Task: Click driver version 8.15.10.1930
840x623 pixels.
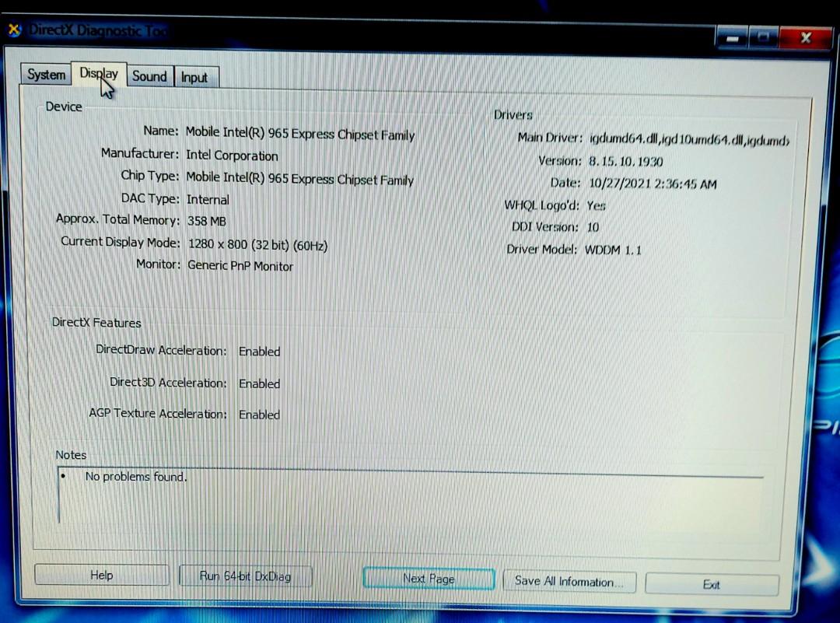Action: 625,161
